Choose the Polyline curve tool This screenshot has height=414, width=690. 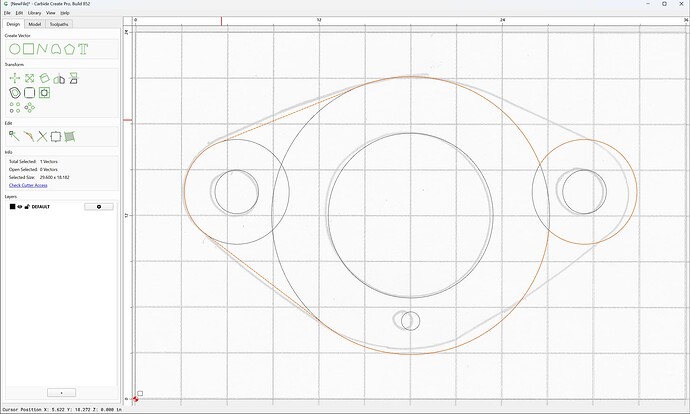(42, 49)
